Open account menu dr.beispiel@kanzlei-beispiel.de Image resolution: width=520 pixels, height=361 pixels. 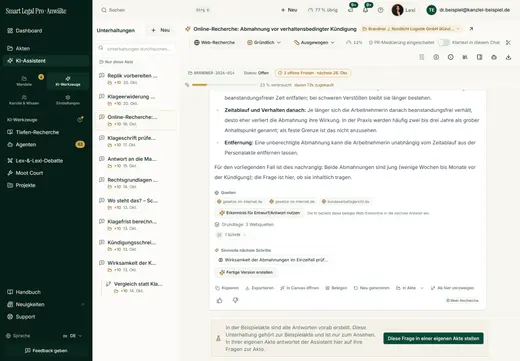tap(468, 10)
